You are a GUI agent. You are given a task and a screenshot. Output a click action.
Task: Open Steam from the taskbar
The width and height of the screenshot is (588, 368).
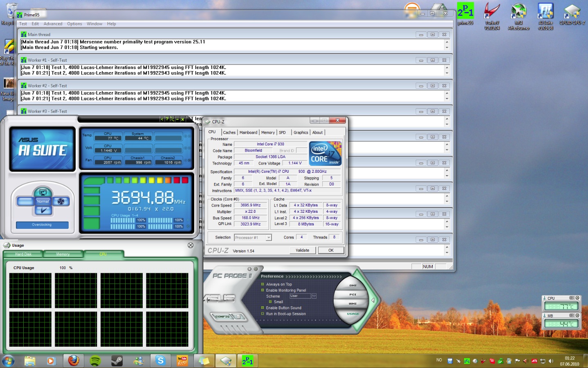[x=117, y=361]
